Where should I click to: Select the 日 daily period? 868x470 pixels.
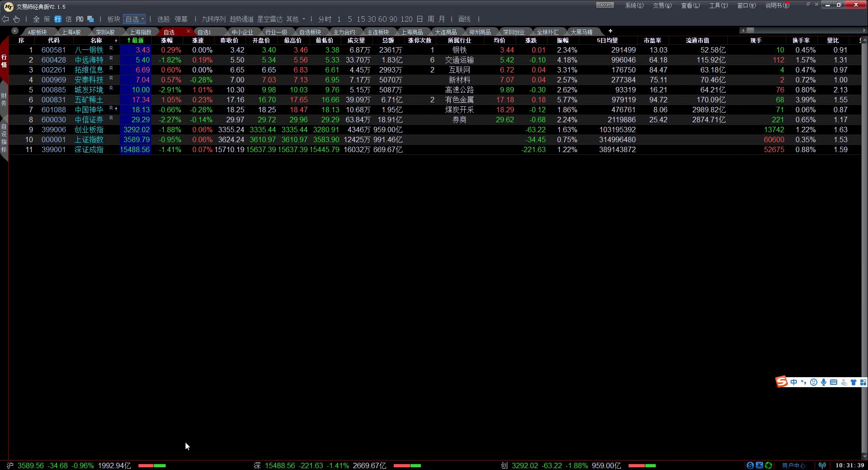coord(420,19)
